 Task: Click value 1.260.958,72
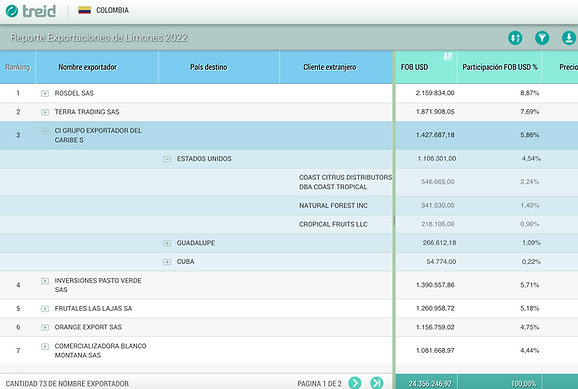pos(435,308)
